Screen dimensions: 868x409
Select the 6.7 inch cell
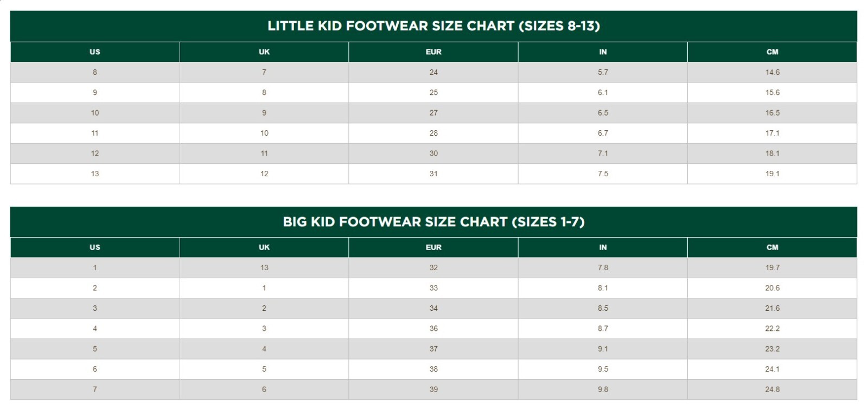point(603,133)
